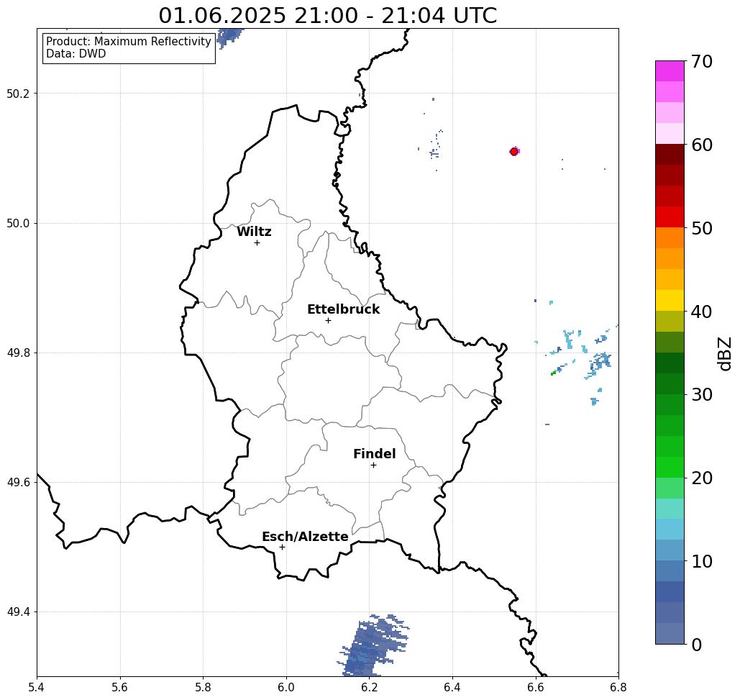Click the colorbar tick label 30
Screen dimensions: 740x700
click(702, 395)
